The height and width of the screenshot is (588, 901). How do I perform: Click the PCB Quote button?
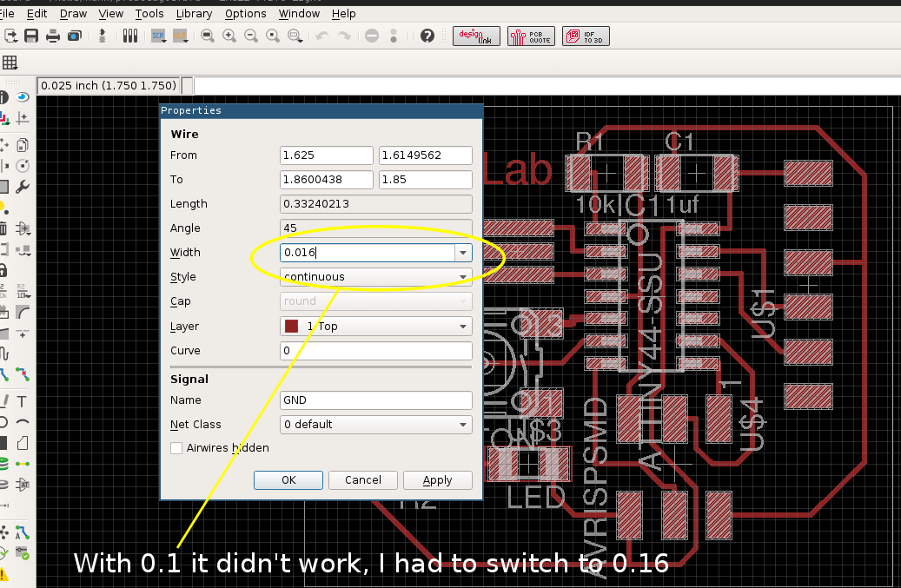[531, 36]
